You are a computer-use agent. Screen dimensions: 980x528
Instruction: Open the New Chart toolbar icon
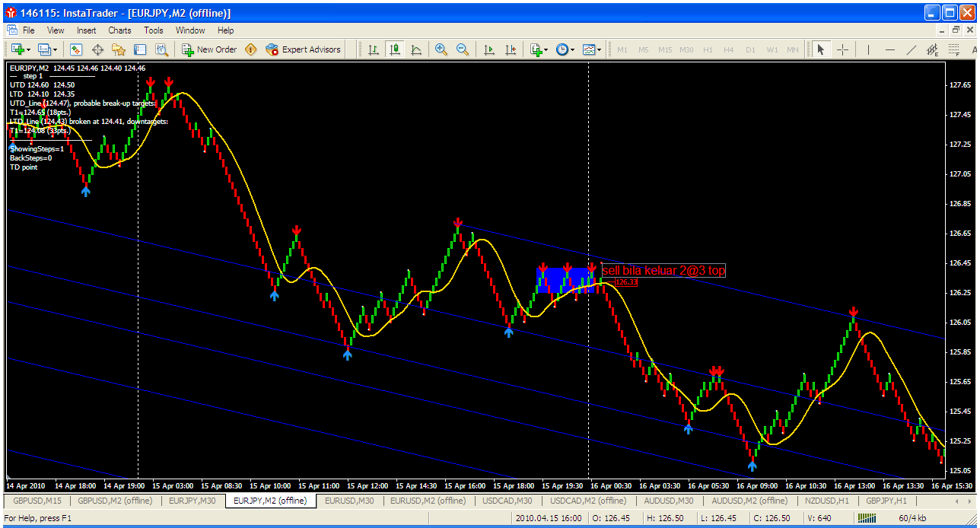click(17, 49)
